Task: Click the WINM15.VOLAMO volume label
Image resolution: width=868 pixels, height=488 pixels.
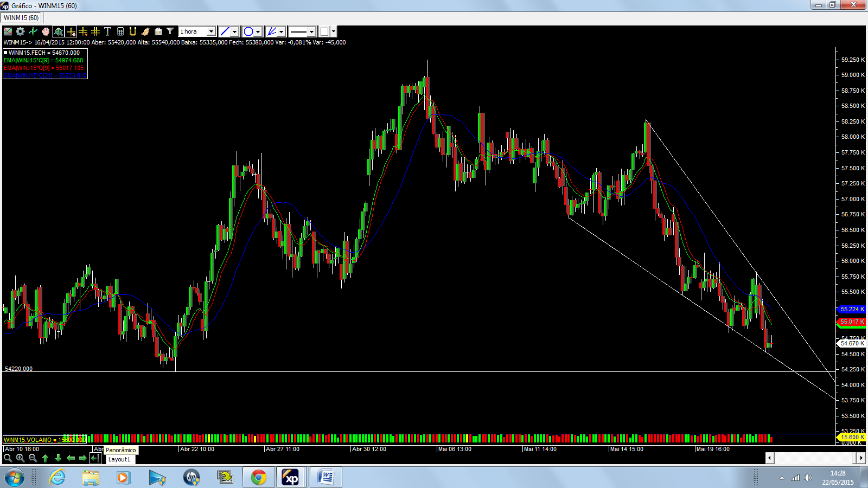Action: 44,440
